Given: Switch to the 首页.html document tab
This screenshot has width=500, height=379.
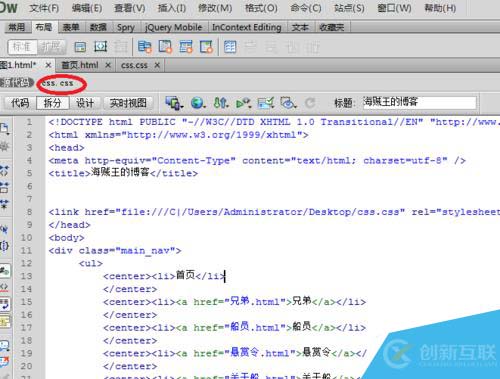Looking at the screenshot, I should pos(80,65).
